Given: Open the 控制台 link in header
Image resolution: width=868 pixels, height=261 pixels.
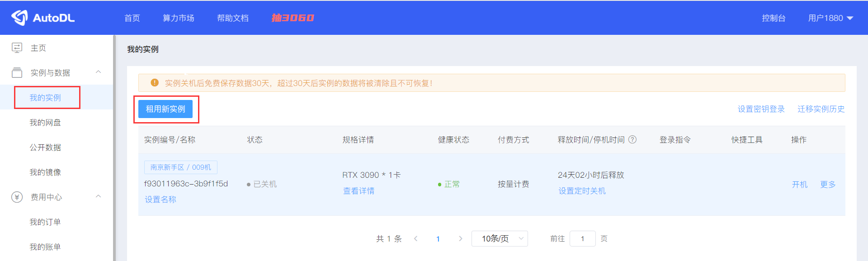Looking at the screenshot, I should pos(774,18).
